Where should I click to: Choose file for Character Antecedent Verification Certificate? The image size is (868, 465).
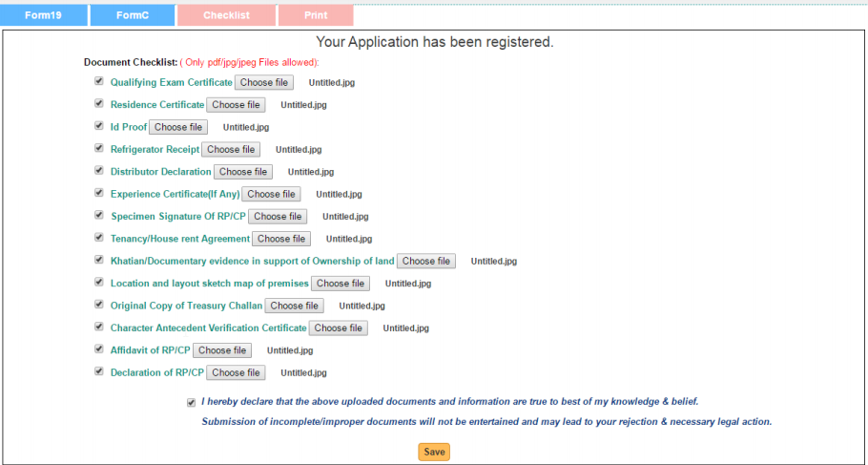(338, 328)
